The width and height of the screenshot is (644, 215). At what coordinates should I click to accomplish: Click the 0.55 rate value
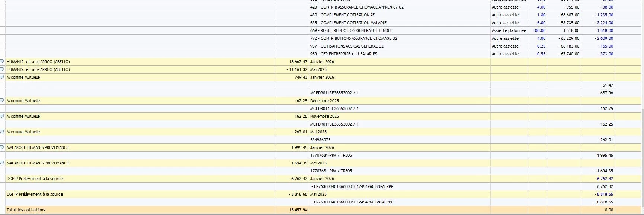(x=541, y=54)
